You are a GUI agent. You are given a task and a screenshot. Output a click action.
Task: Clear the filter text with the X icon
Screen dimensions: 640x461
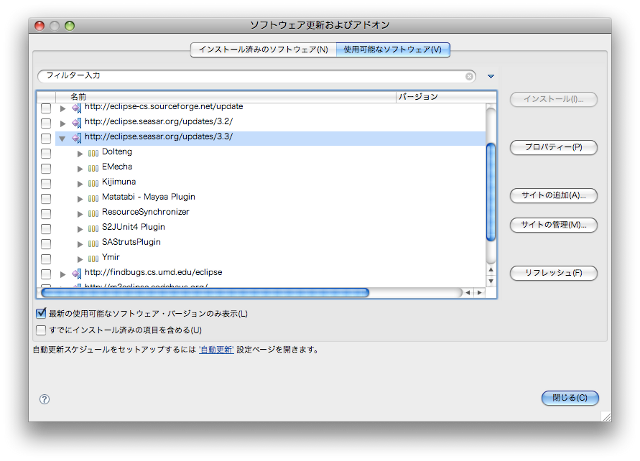click(469, 76)
